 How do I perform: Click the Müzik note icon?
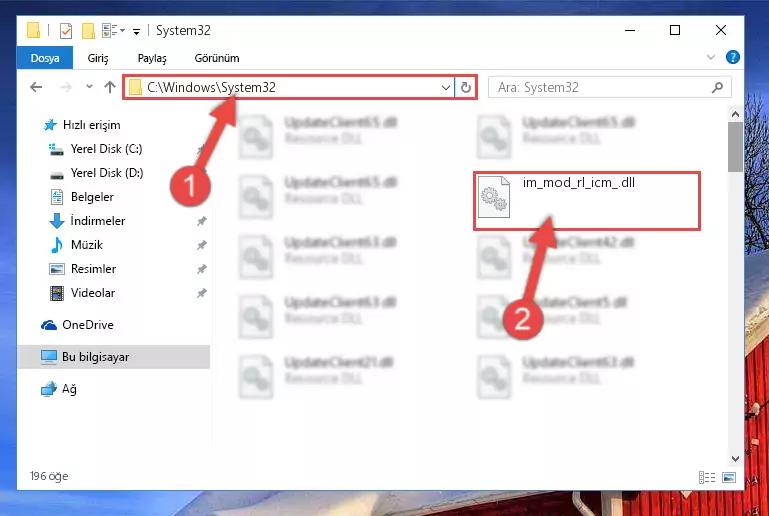pyautogui.click(x=57, y=245)
